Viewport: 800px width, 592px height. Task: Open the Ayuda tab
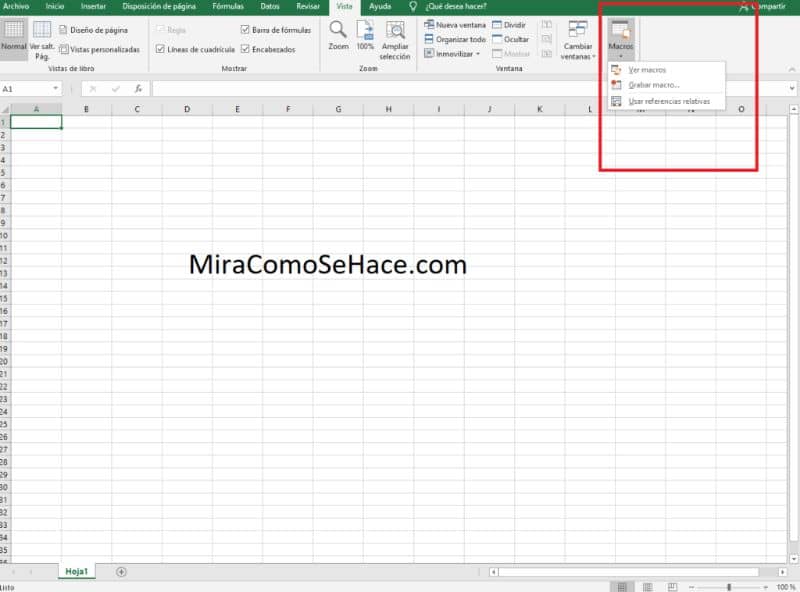tap(380, 7)
